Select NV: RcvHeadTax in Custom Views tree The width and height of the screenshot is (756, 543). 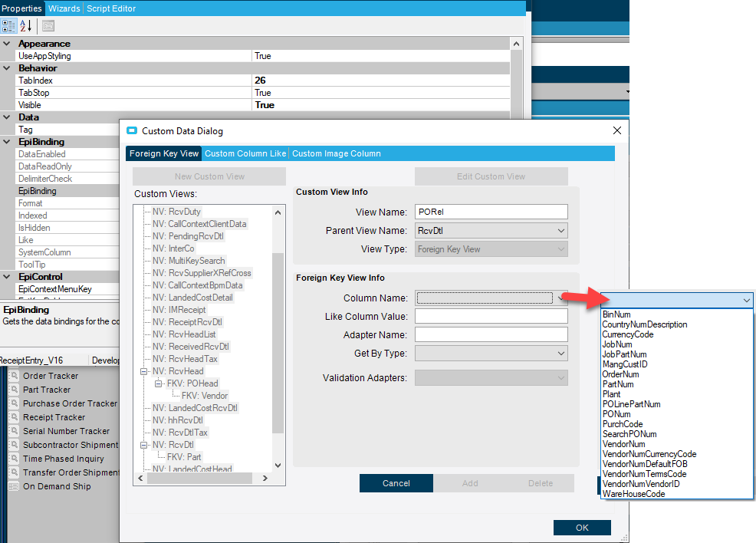click(x=185, y=359)
